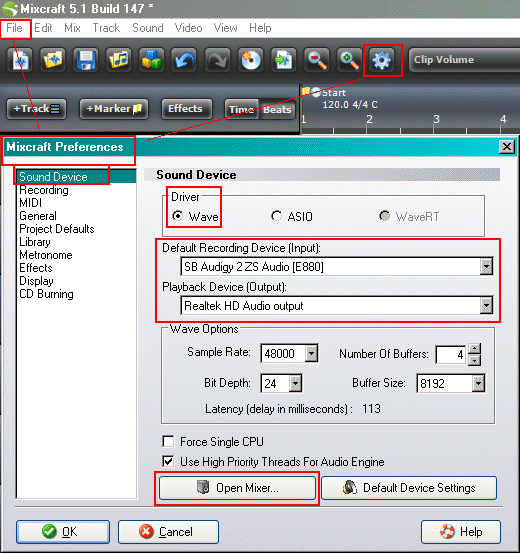
Task: Click the Add Sound File icon
Action: (x=118, y=60)
